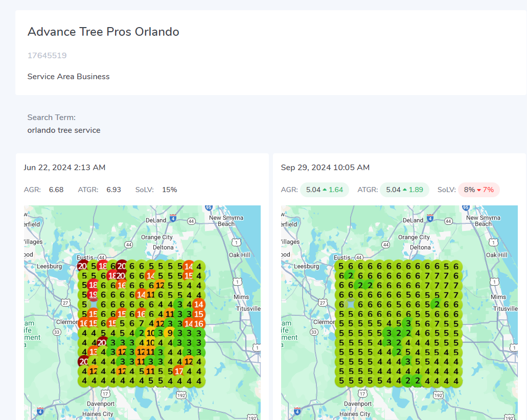Click the blue business location marker on September map
Viewport: 527px width, 420px height.
351,305
